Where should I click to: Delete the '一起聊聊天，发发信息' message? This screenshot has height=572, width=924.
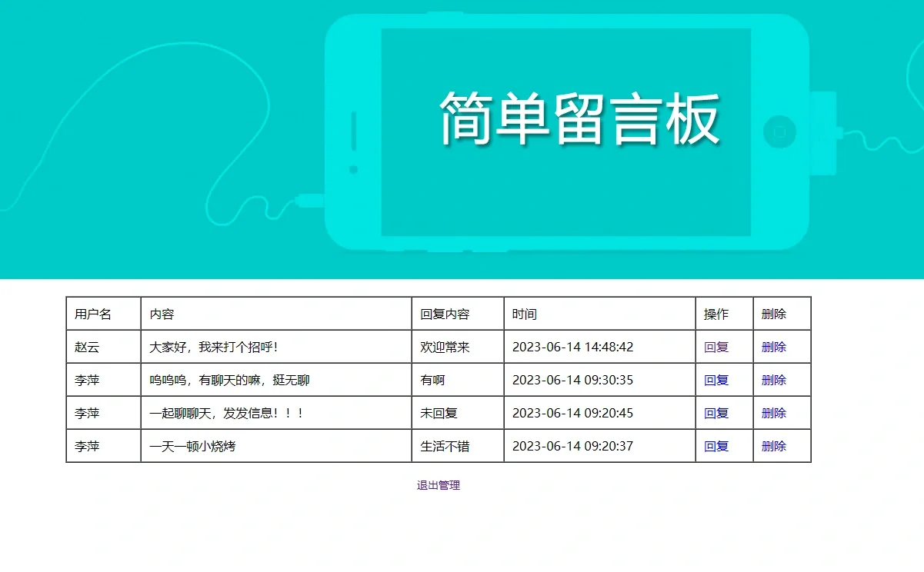773,413
